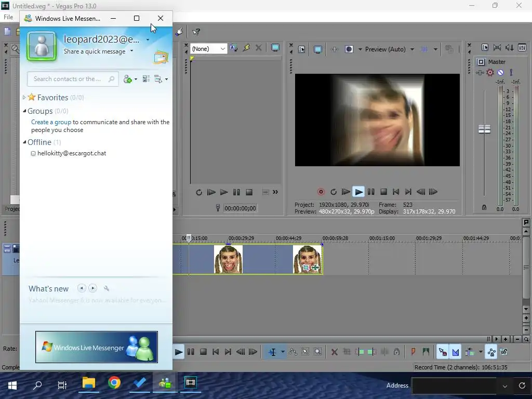
Task: Click Record button under video preview
Action: coord(321,192)
